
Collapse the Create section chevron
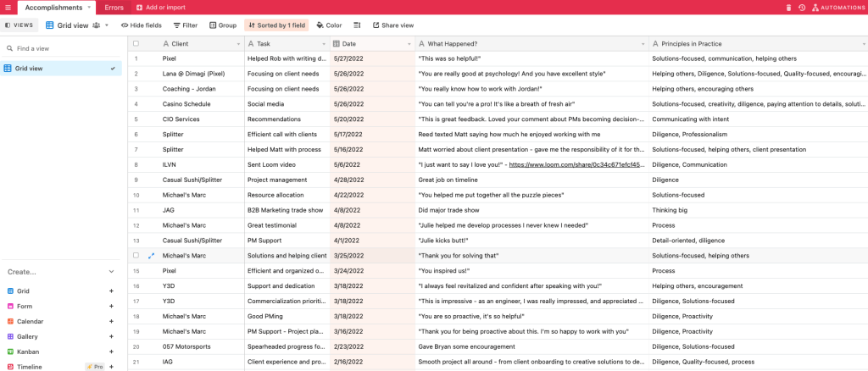(111, 272)
